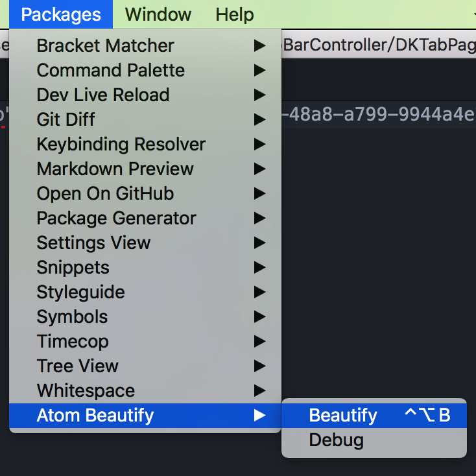Select Whitespace menu entry
The height and width of the screenshot is (476, 476).
[x=145, y=390]
